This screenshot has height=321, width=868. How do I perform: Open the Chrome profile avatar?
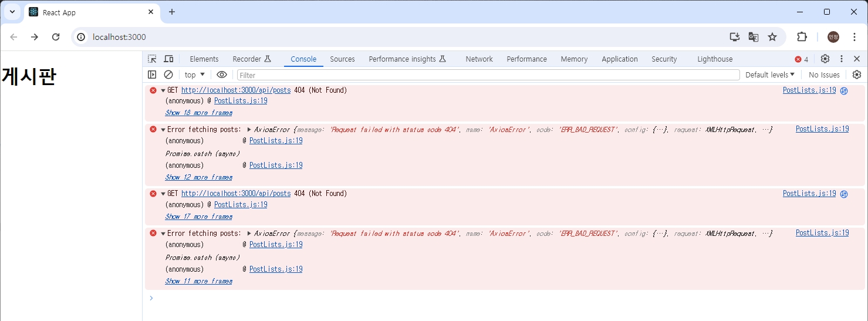(x=833, y=37)
